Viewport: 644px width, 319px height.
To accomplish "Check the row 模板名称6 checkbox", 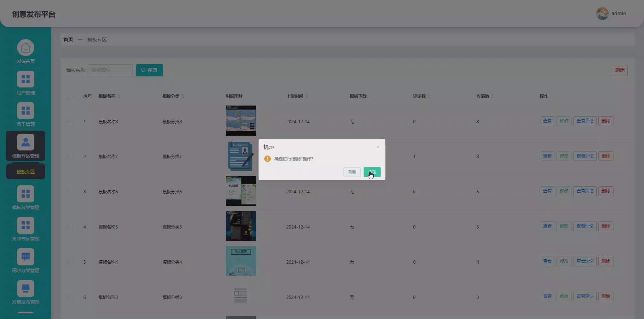I will click(70, 192).
